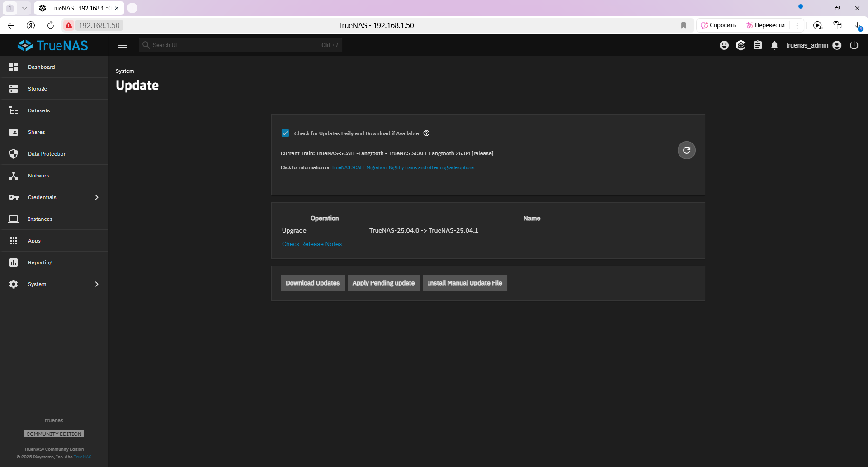Image resolution: width=868 pixels, height=467 pixels.
Task: Open Network settings page
Action: pyautogui.click(x=54, y=176)
